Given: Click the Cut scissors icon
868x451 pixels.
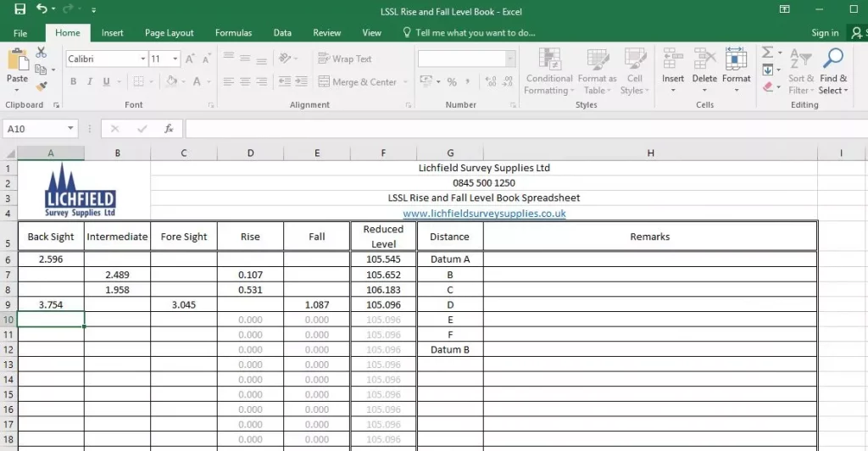Looking at the screenshot, I should (41, 52).
